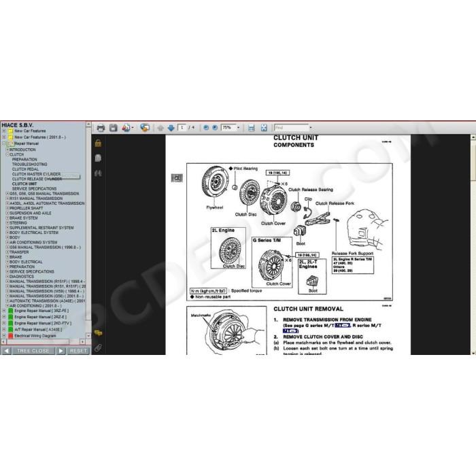The width and height of the screenshot is (476, 476).
Task: Open the Pages thumbnails panel icon
Action: (98, 158)
